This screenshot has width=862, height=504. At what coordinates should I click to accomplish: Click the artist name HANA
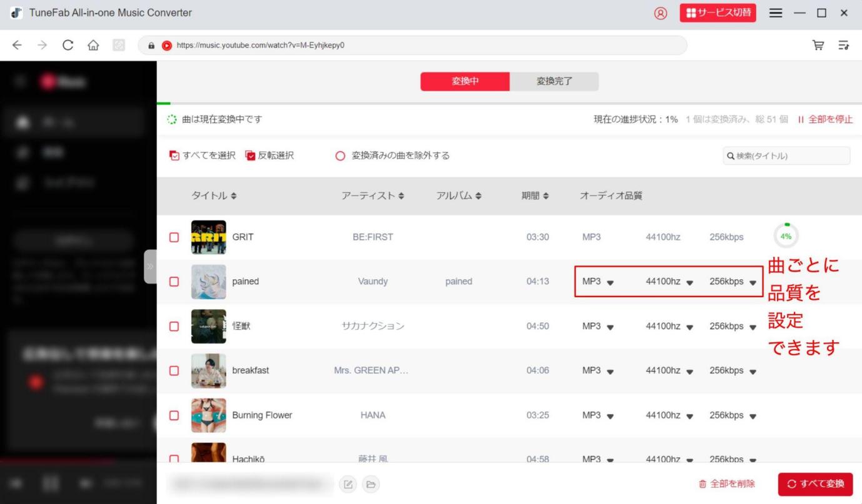[x=373, y=415]
